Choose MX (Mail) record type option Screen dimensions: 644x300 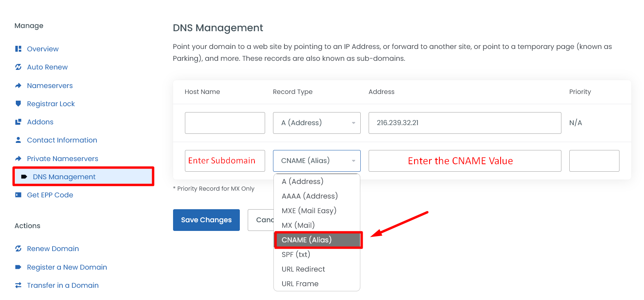click(298, 225)
